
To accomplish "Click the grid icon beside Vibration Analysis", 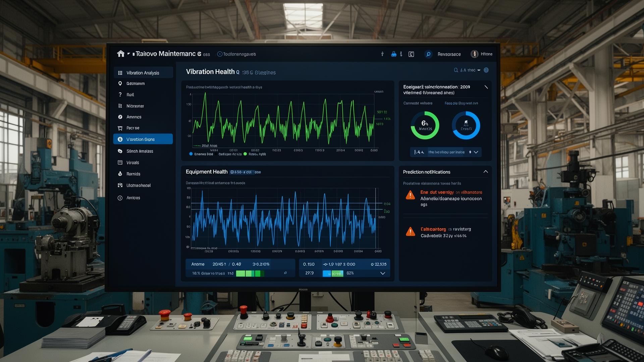I will point(120,73).
